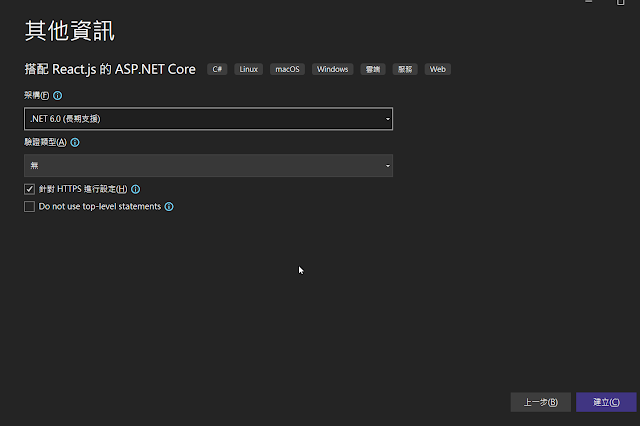640x426 pixels.
Task: Click the 架構 framework label text
Action: coord(36,96)
